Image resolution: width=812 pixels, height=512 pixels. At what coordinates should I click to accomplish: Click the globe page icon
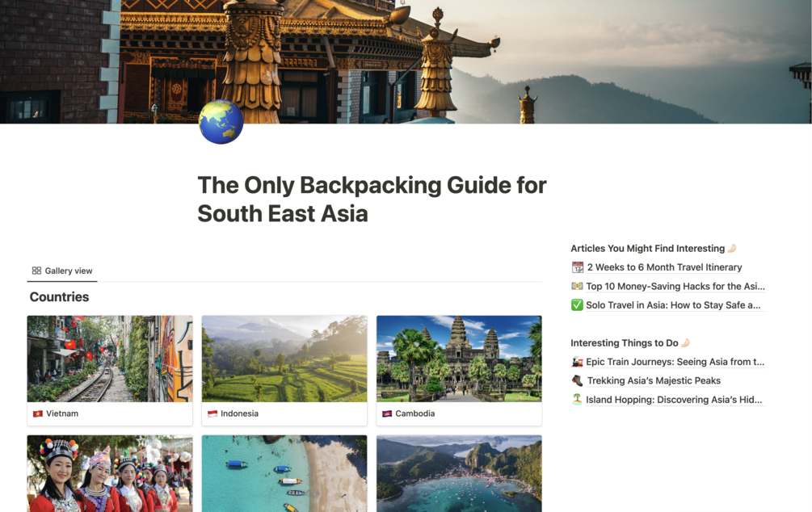tap(221, 122)
